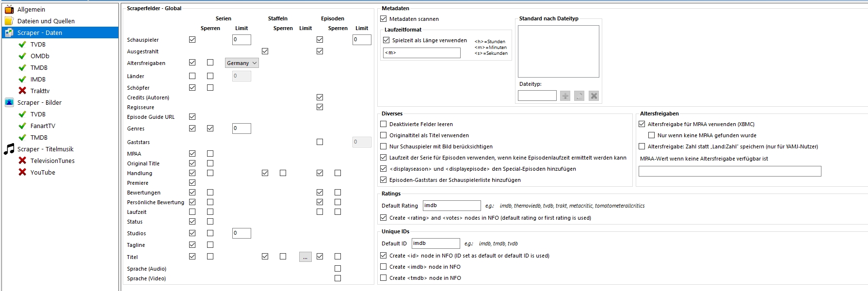
Task: Click the Scraper - Bilder image icon
Action: [9, 102]
